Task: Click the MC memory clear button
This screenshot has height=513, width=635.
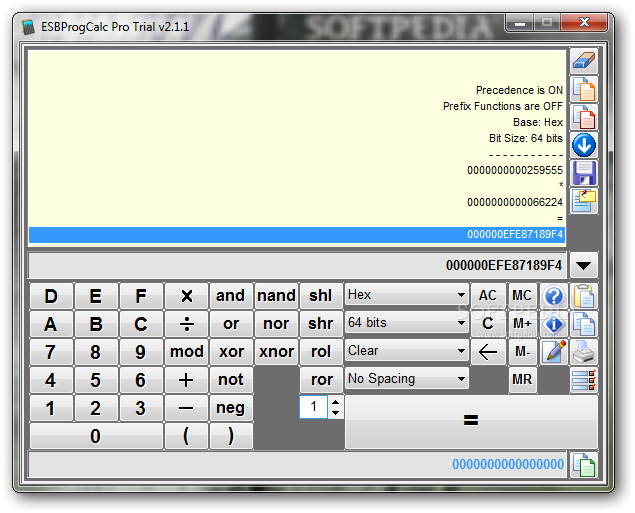Action: (522, 296)
